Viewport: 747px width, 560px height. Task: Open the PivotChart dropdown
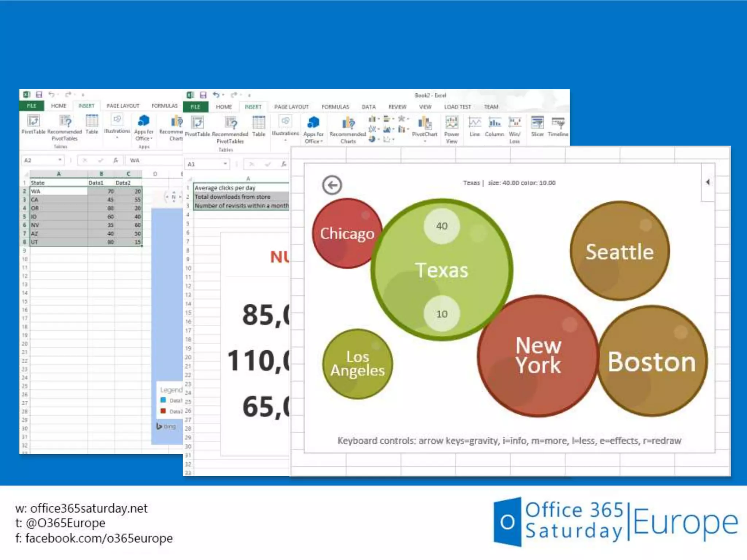425,141
